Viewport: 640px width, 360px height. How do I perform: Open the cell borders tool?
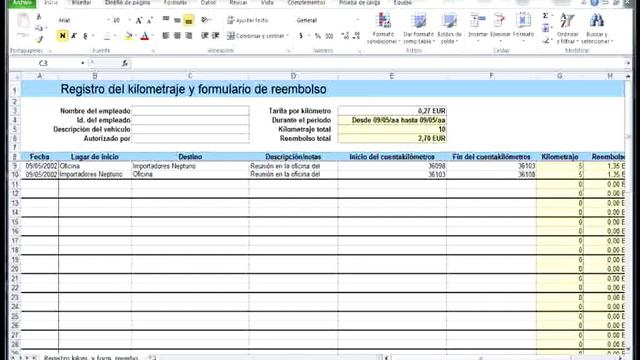point(107,36)
